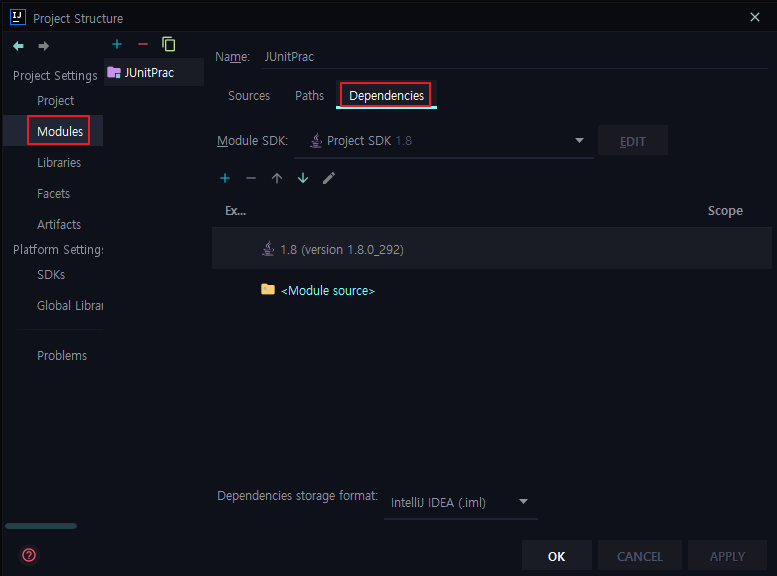Viewport: 777px width, 576px height.
Task: Open the Dependencies storage format dropdown
Action: (x=460, y=503)
